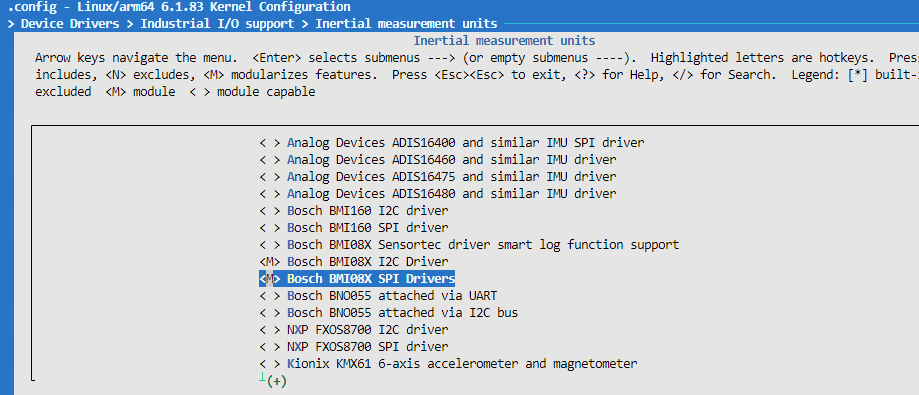Toggle the ADIS16400 IMU SPI driver option
The image size is (919, 395).
[270, 142]
